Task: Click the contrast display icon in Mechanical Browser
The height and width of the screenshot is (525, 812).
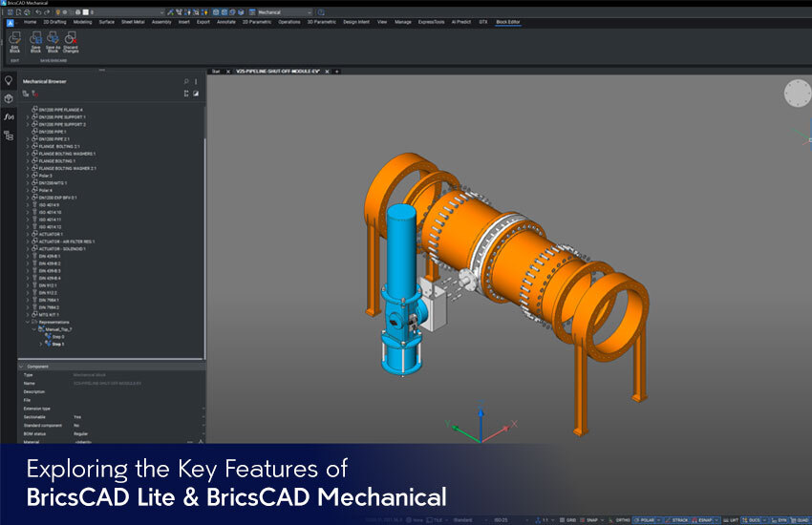Action: (x=196, y=94)
